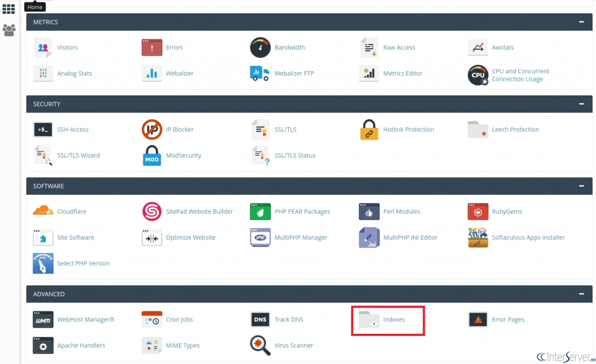Collapse the Metrics section

tap(581, 22)
